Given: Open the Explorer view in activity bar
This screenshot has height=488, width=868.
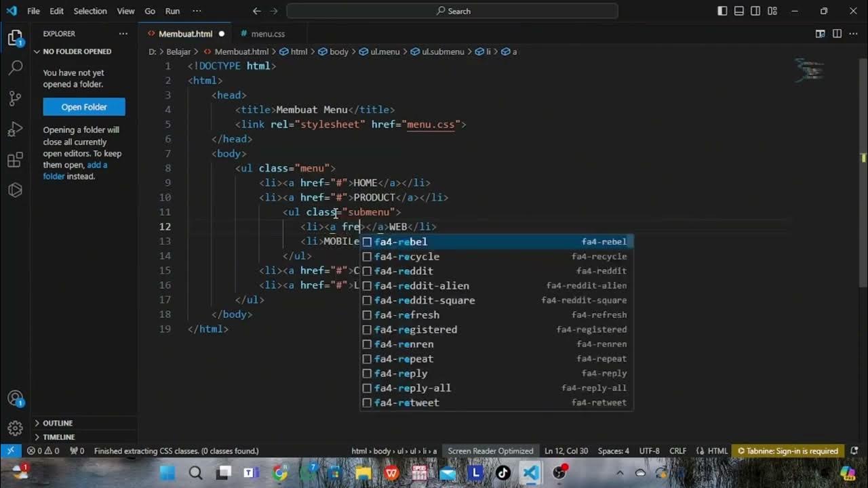Looking at the screenshot, I should 15,38.
